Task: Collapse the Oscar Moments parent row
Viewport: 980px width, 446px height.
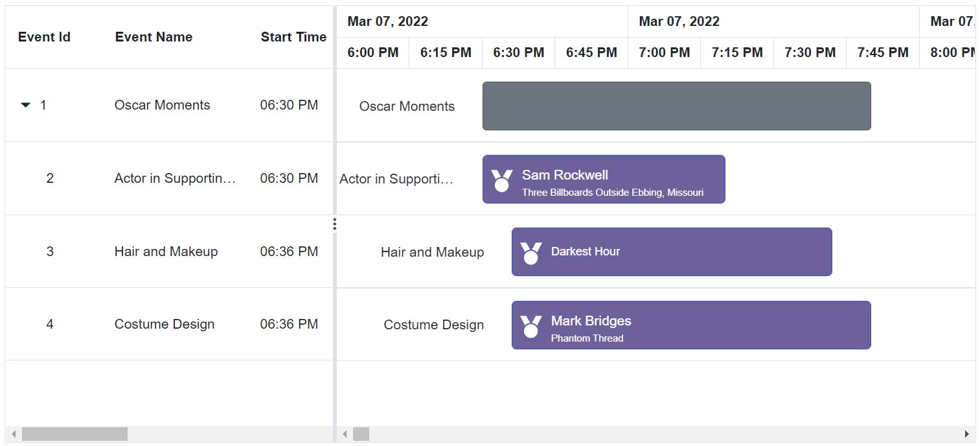Action: [x=26, y=105]
